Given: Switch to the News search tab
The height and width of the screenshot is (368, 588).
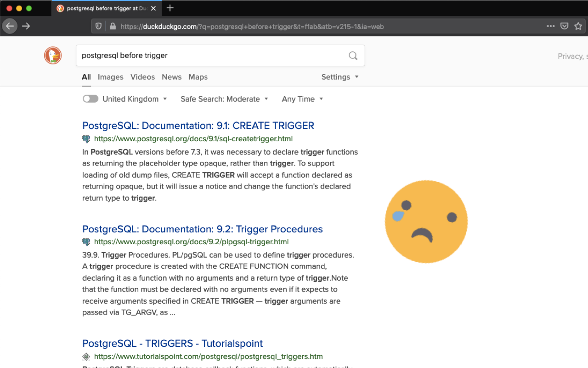Looking at the screenshot, I should (171, 77).
